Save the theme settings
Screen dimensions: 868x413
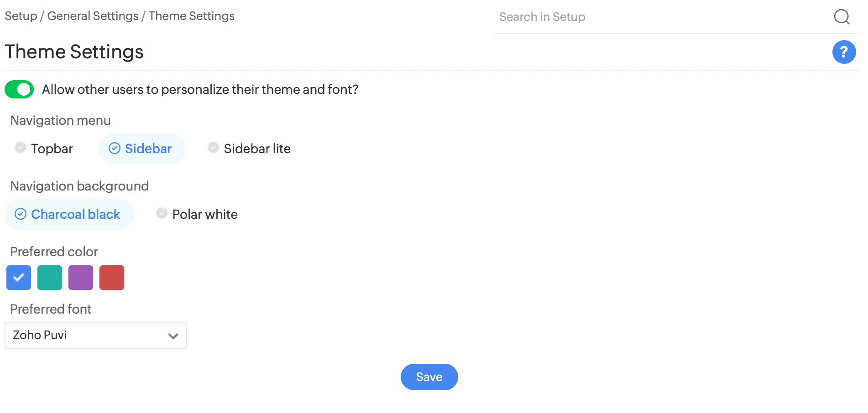tap(429, 377)
